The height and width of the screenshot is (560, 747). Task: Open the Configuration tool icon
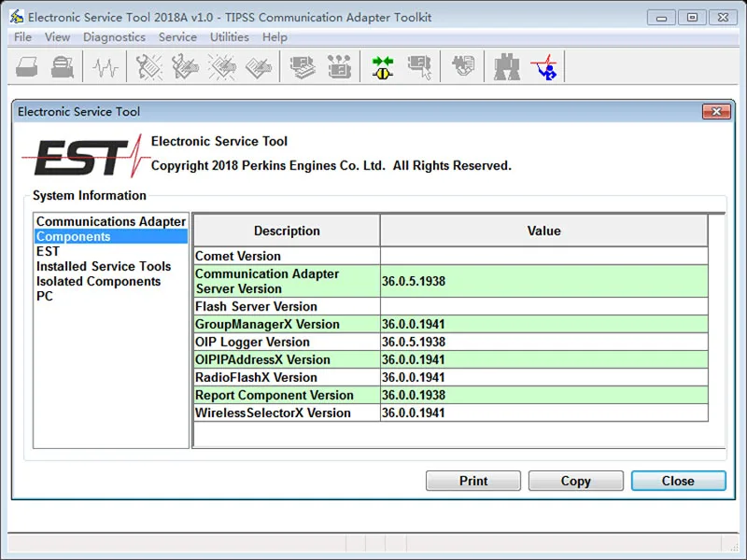tap(339, 66)
